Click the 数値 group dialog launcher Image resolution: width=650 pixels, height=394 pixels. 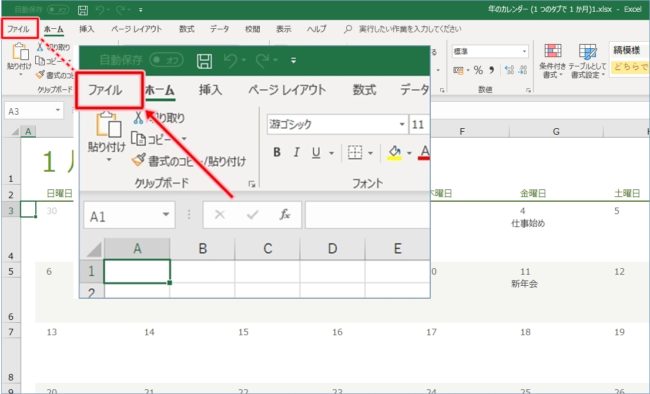[x=528, y=90]
